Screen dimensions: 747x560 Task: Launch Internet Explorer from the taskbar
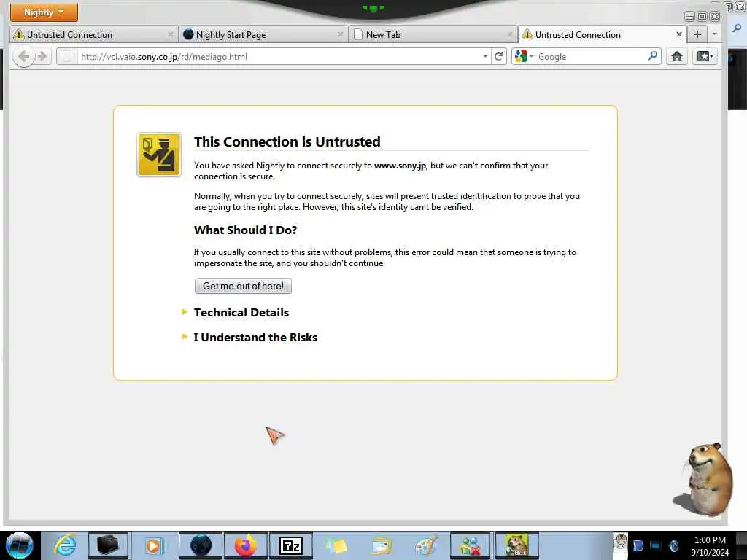(65, 545)
